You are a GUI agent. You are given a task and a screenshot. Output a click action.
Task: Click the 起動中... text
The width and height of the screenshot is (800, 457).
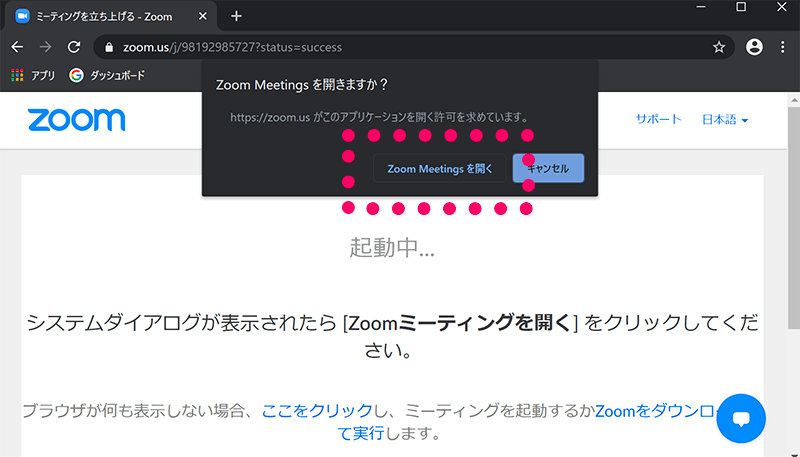392,247
